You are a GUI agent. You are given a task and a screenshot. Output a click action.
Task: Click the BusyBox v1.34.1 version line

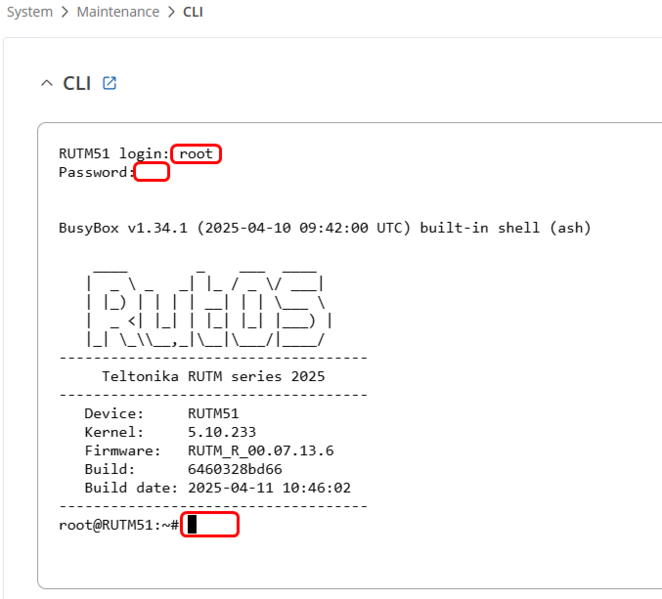(x=325, y=228)
